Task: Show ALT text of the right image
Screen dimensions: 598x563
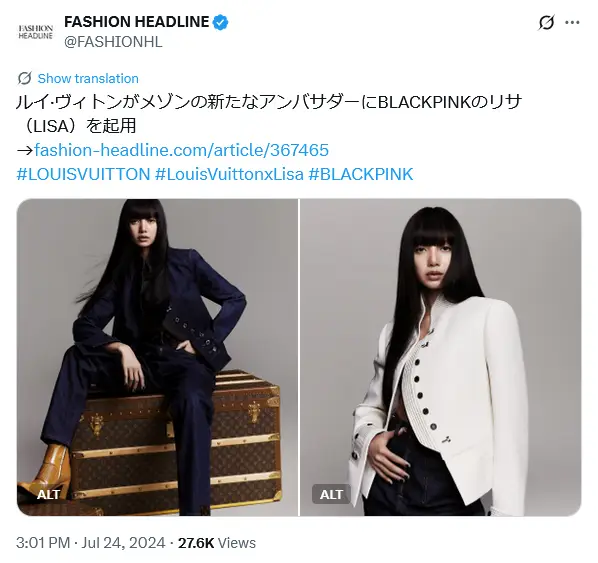Action: [x=331, y=494]
